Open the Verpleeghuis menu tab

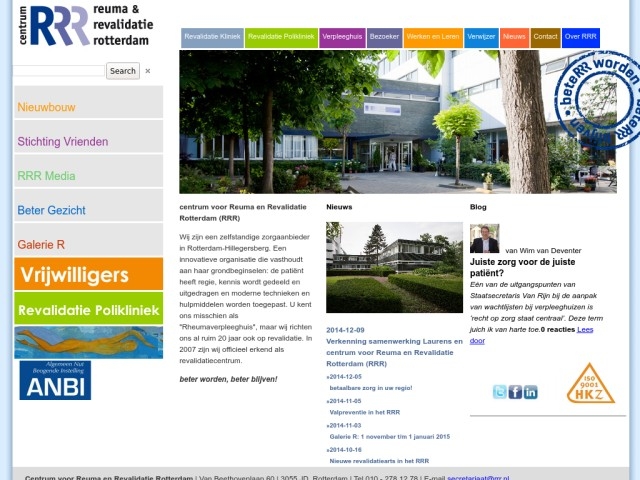(x=342, y=37)
